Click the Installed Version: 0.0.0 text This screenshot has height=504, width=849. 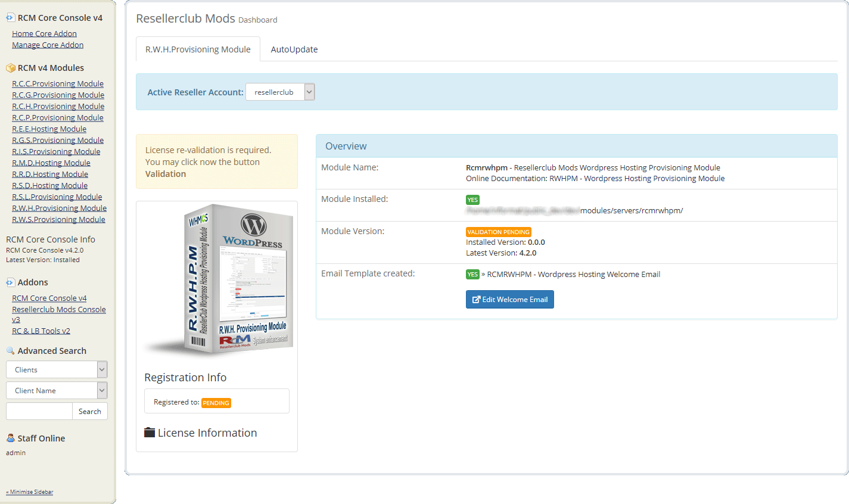click(505, 242)
